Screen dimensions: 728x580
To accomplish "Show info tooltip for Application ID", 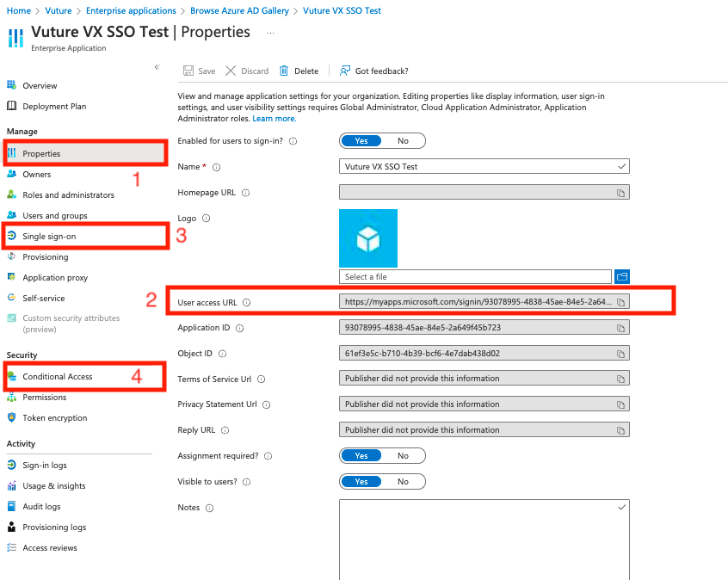I will coord(239,329).
